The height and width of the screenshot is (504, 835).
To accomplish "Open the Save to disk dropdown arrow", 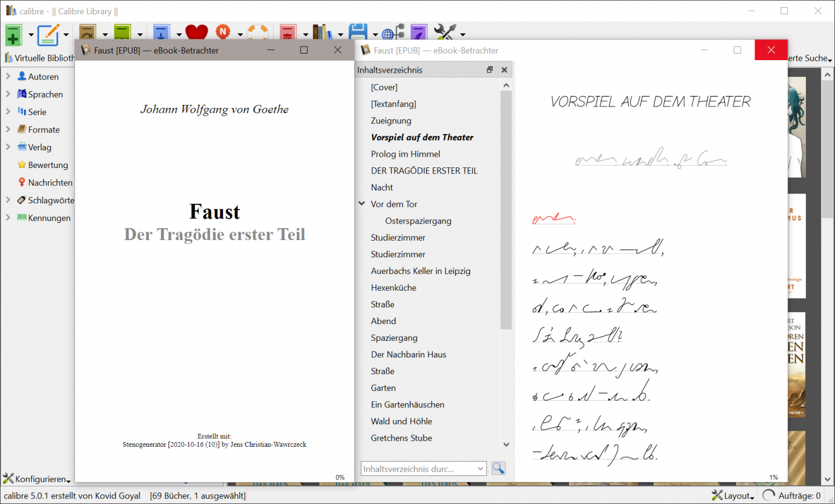I will (x=375, y=35).
